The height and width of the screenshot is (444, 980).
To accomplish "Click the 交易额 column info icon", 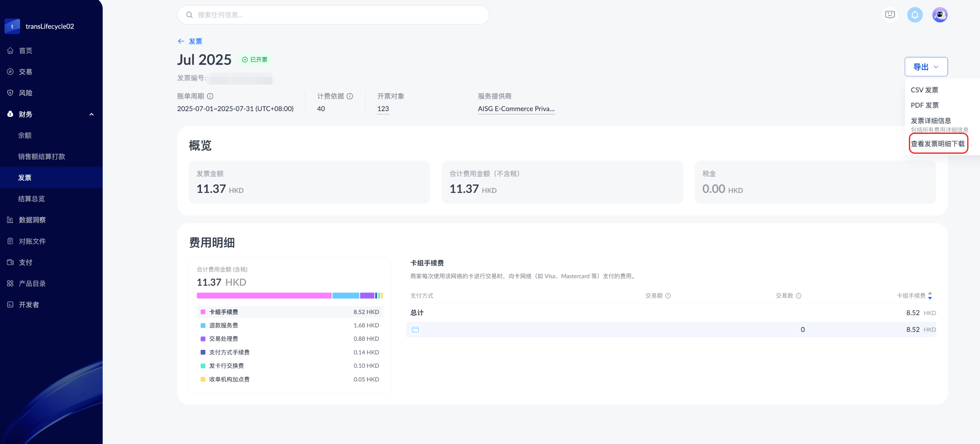I will [668, 296].
